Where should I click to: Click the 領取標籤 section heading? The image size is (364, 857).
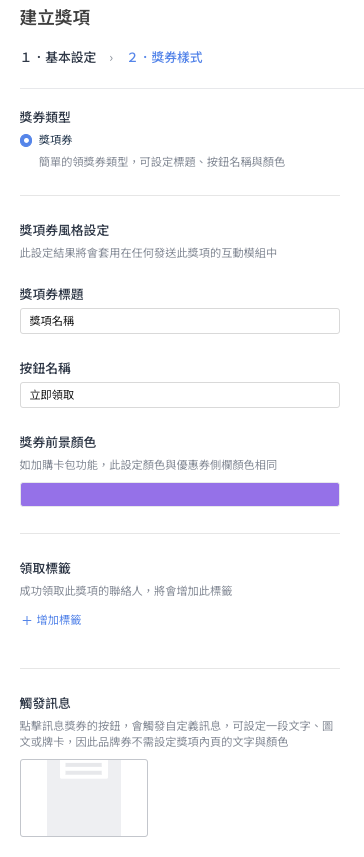[x=45, y=568]
